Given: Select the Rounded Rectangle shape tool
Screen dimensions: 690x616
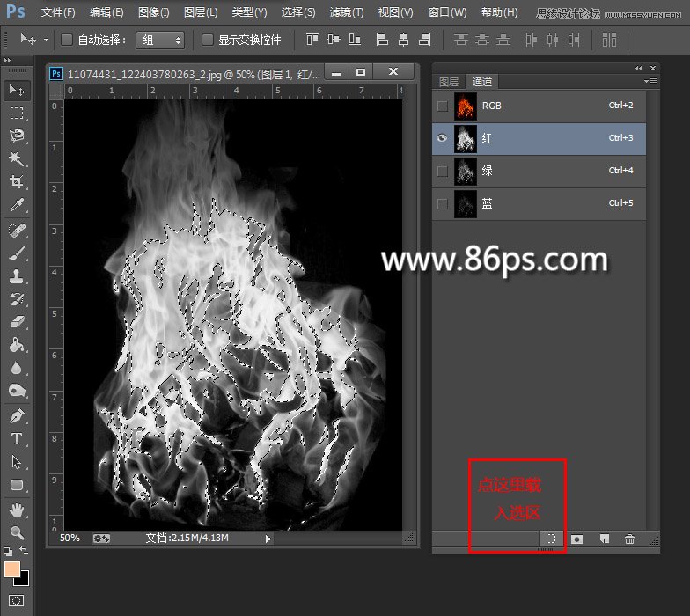Looking at the screenshot, I should [17, 485].
